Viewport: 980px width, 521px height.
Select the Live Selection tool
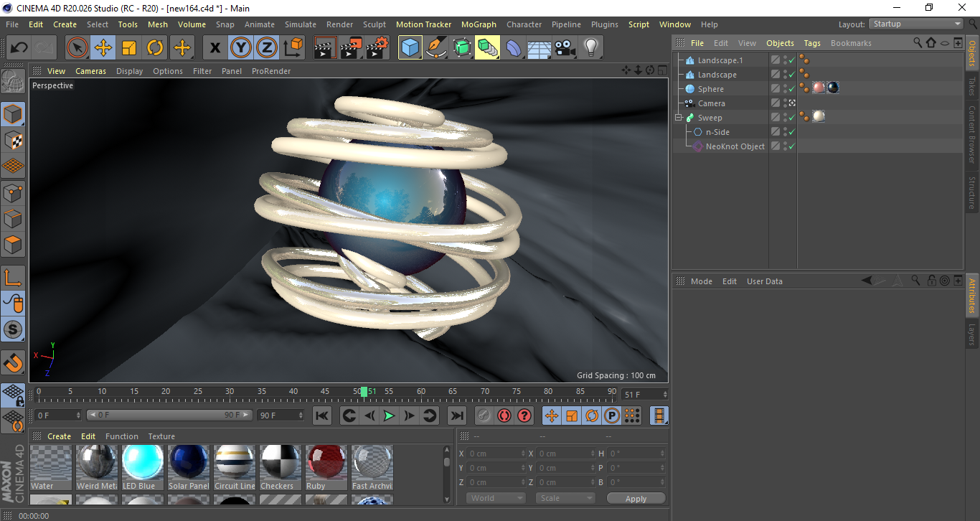tap(77, 48)
